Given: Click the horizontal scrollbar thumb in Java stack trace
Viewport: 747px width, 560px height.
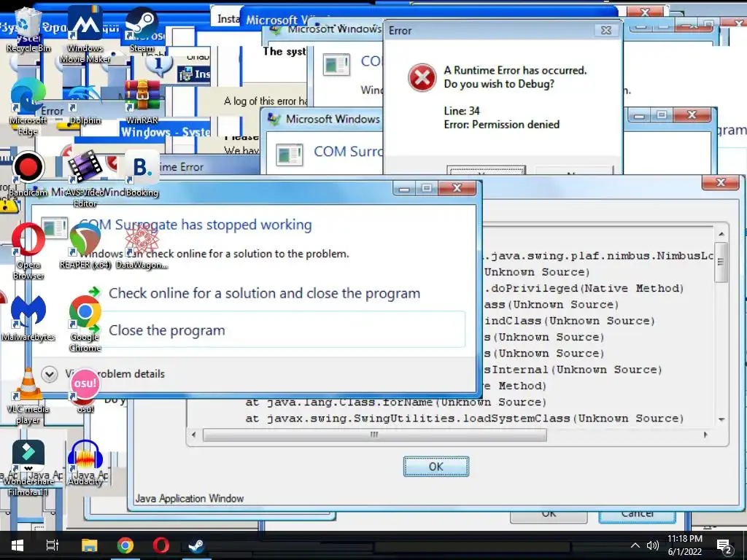Looking at the screenshot, I should point(374,435).
